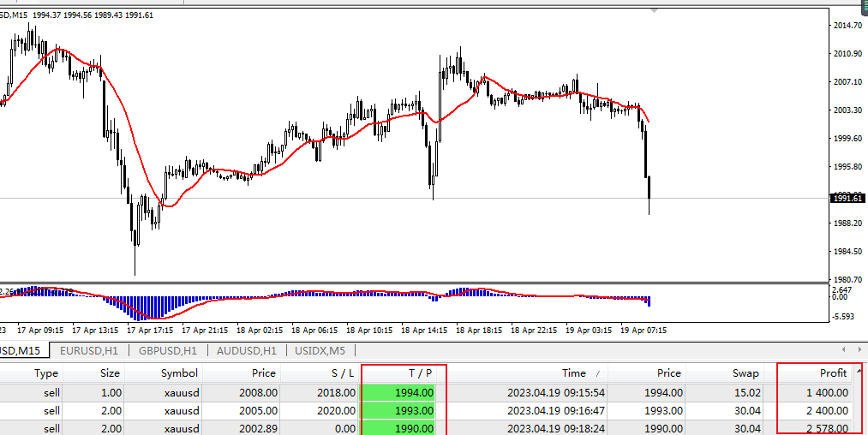
Task: Click the stop loss value 2018.00
Action: [336, 393]
